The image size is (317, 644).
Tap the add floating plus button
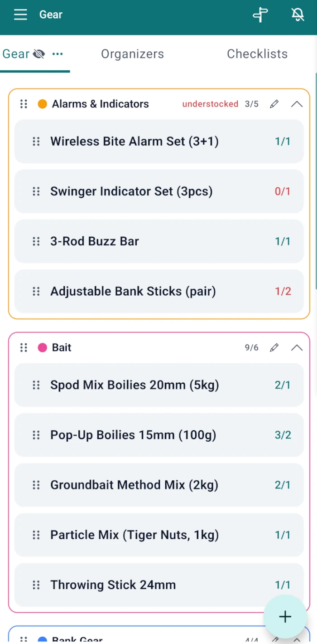(285, 617)
